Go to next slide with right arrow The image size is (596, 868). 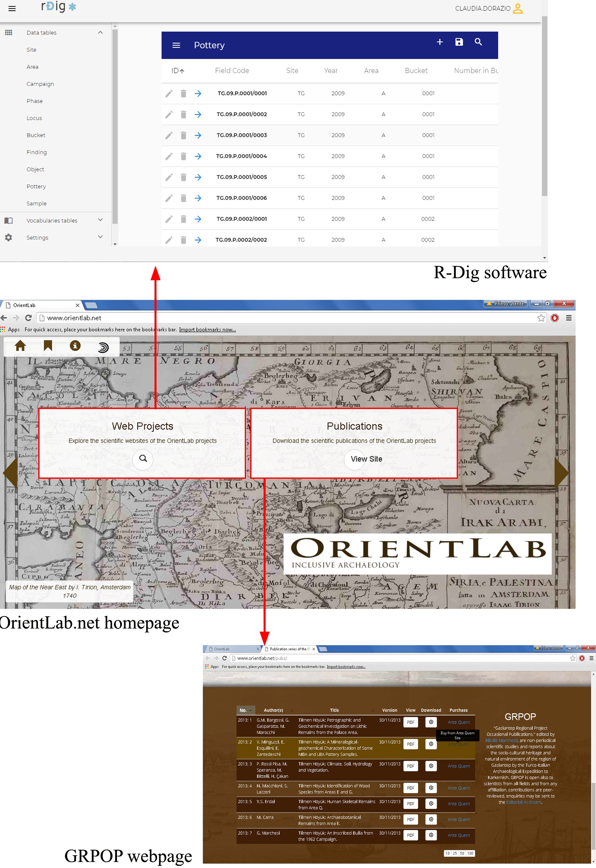tap(561, 473)
